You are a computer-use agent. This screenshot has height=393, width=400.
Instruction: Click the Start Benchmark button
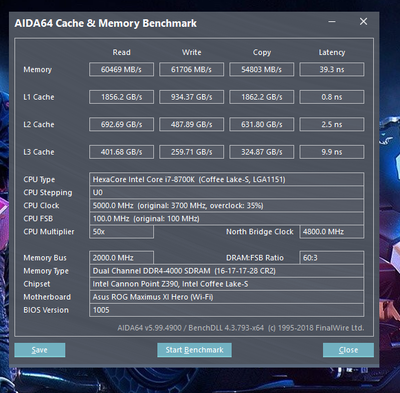pos(194,350)
